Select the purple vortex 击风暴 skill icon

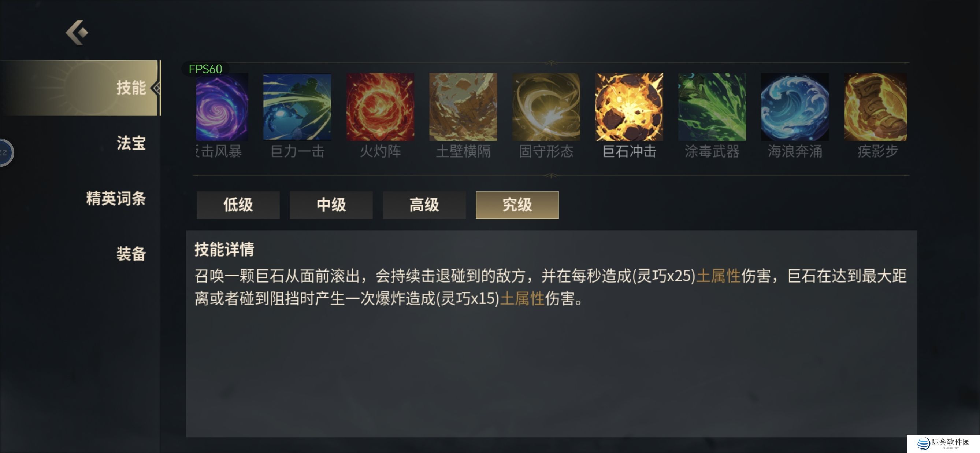click(222, 107)
